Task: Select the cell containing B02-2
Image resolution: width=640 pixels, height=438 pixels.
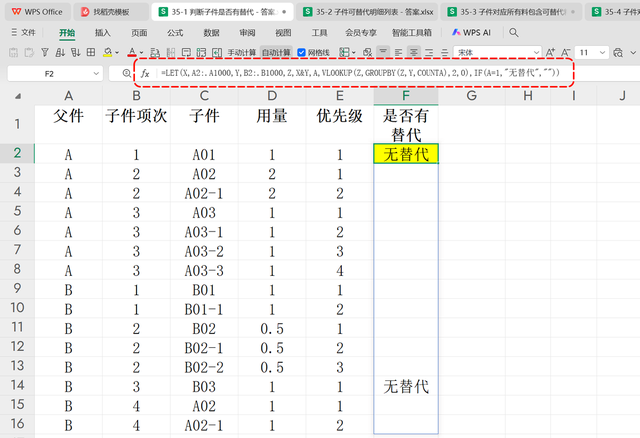Action: point(204,367)
